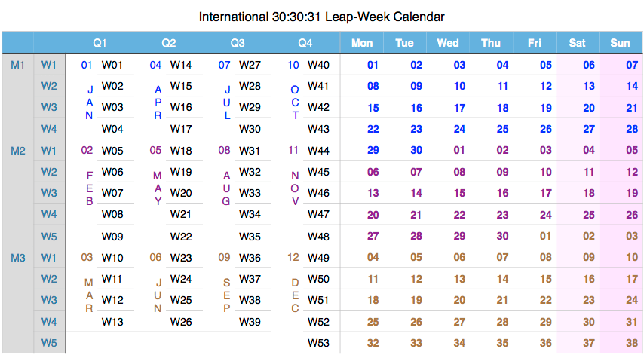Image resolution: width=644 pixels, height=355 pixels.
Task: Select the Thu column header
Action: [491, 43]
